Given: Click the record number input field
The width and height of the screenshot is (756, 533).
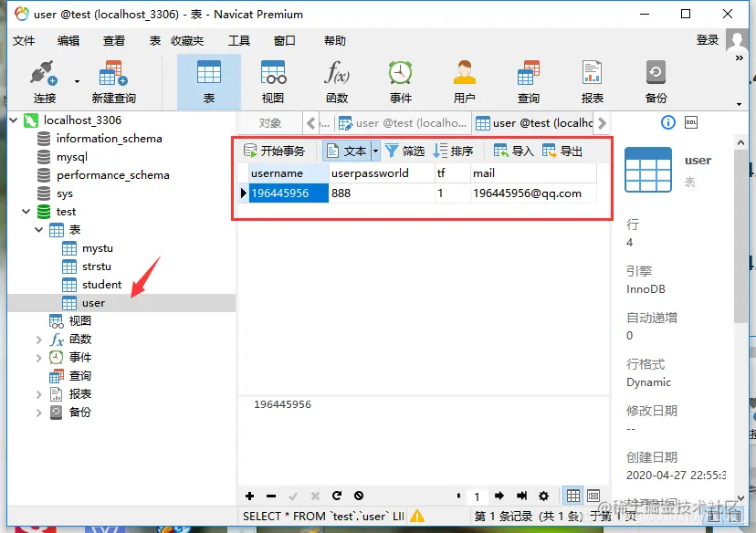Looking at the screenshot, I should 476,496.
